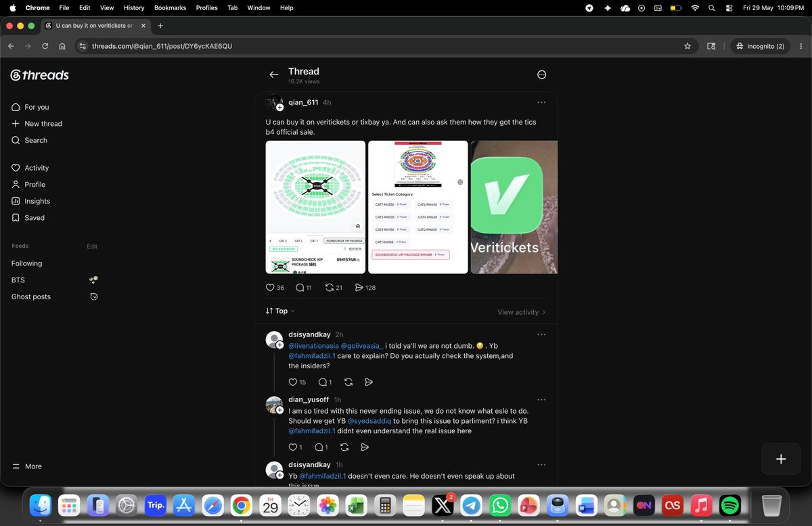
Task: Open WhatsApp from the Dock
Action: (x=501, y=506)
